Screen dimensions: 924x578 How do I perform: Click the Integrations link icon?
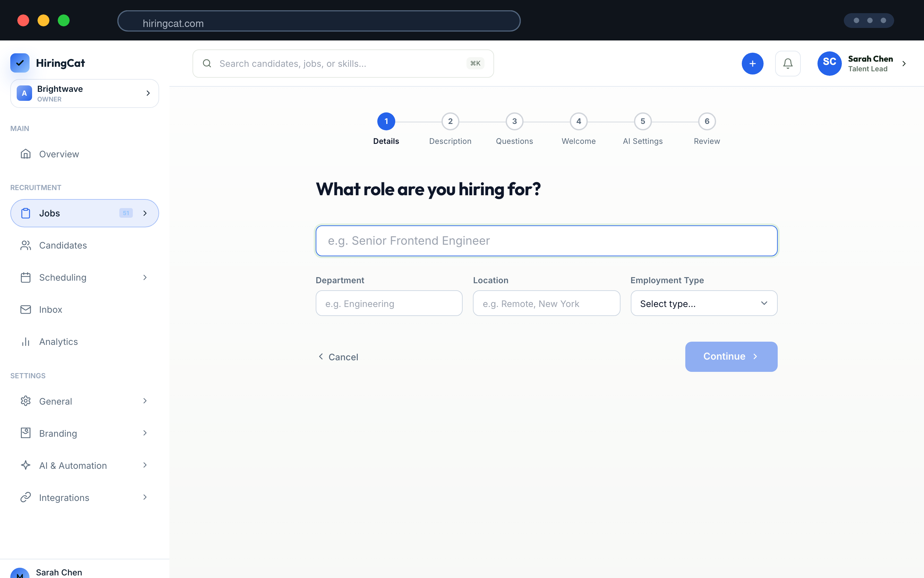[26, 497]
